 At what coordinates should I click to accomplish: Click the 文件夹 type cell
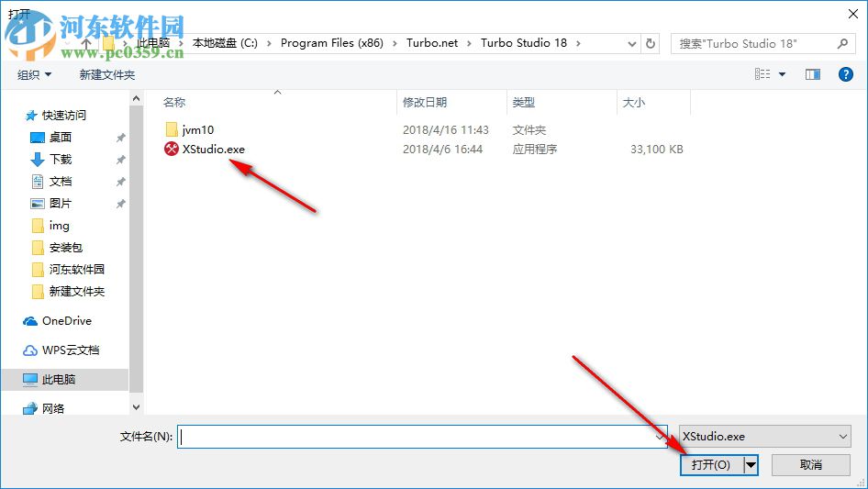click(x=529, y=129)
